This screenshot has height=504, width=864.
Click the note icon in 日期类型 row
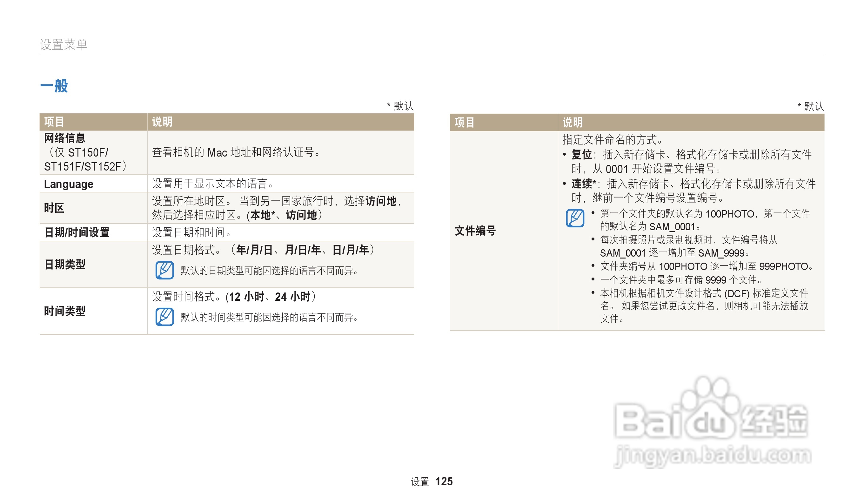pyautogui.click(x=164, y=270)
